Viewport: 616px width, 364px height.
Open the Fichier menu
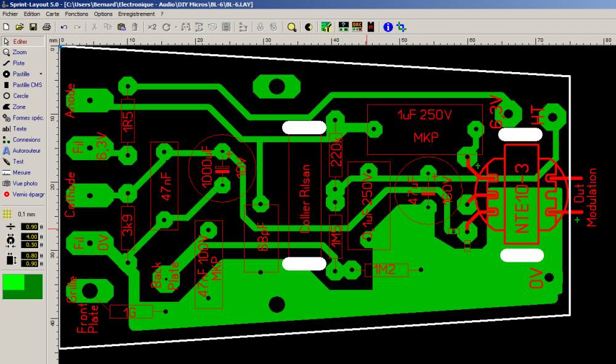point(10,14)
